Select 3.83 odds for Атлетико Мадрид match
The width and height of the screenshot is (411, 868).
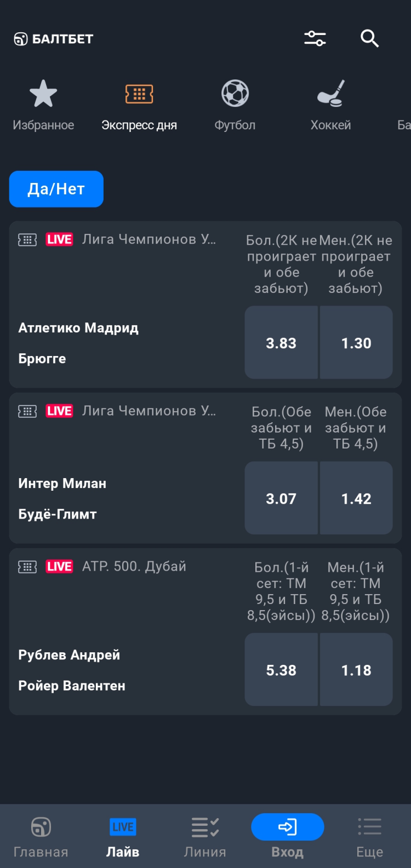coord(281,343)
